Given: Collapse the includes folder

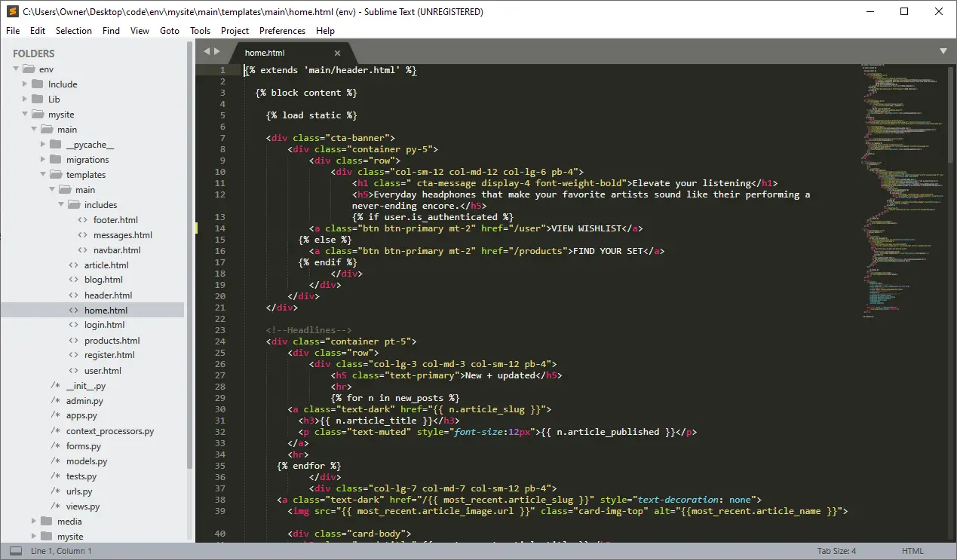Looking at the screenshot, I should click(62, 205).
